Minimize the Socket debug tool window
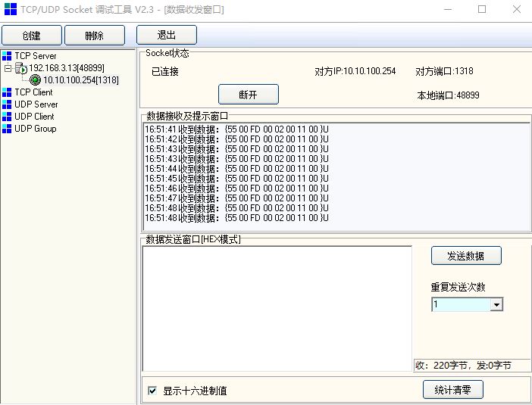532x405 pixels. point(448,10)
